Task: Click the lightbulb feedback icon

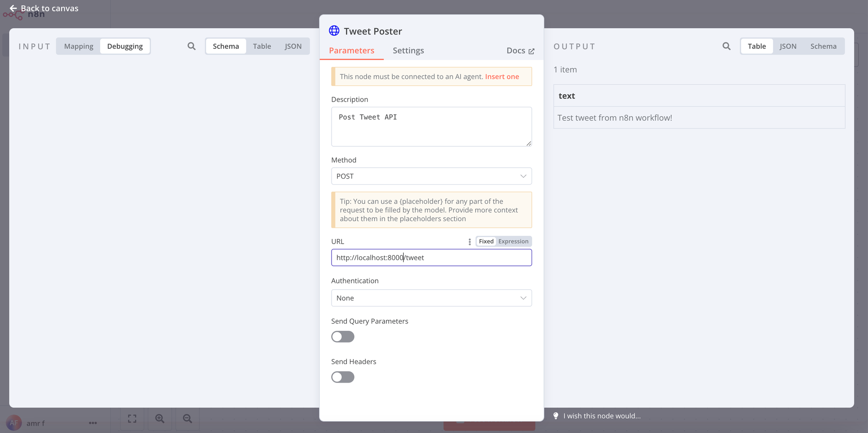Action: click(x=556, y=416)
